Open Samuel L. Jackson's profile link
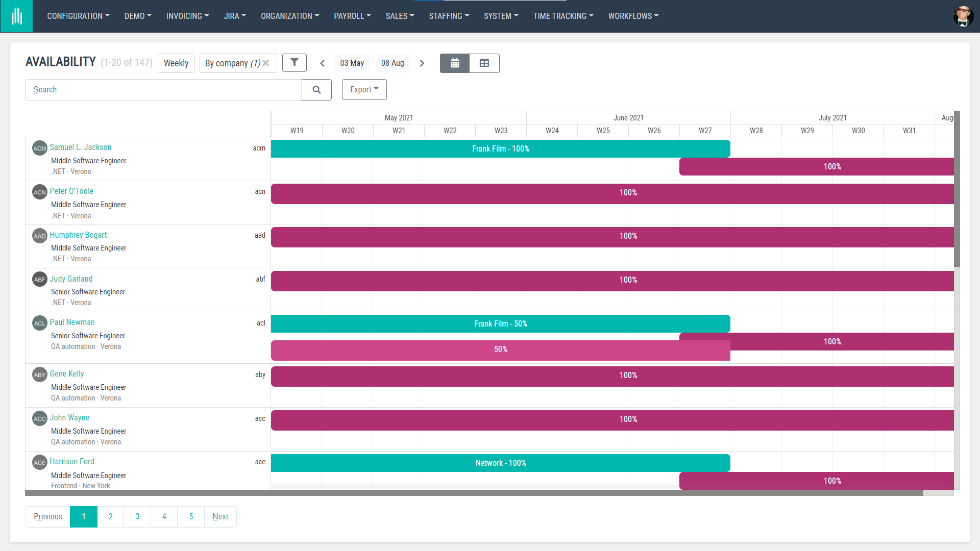The image size is (980, 551). [x=80, y=147]
